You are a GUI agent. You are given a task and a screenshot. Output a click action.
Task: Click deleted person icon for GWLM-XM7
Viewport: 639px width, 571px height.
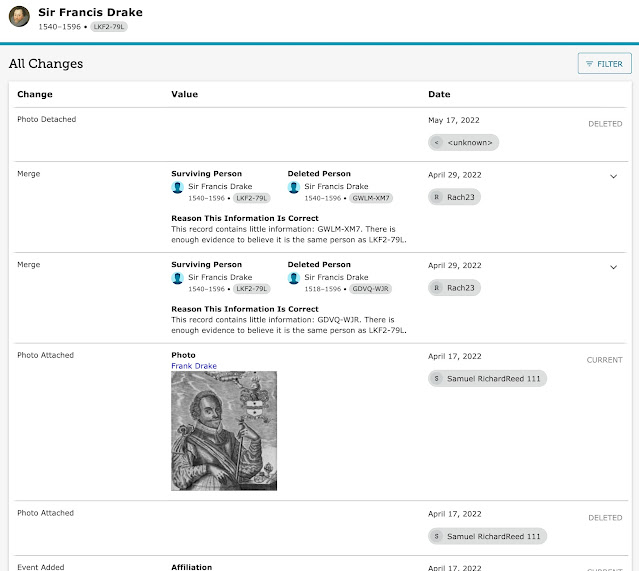click(294, 187)
